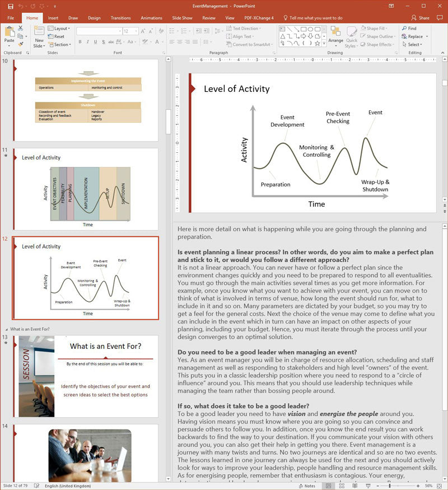This screenshot has width=448, height=490.
Task: Click the Share button
Action: [420, 18]
